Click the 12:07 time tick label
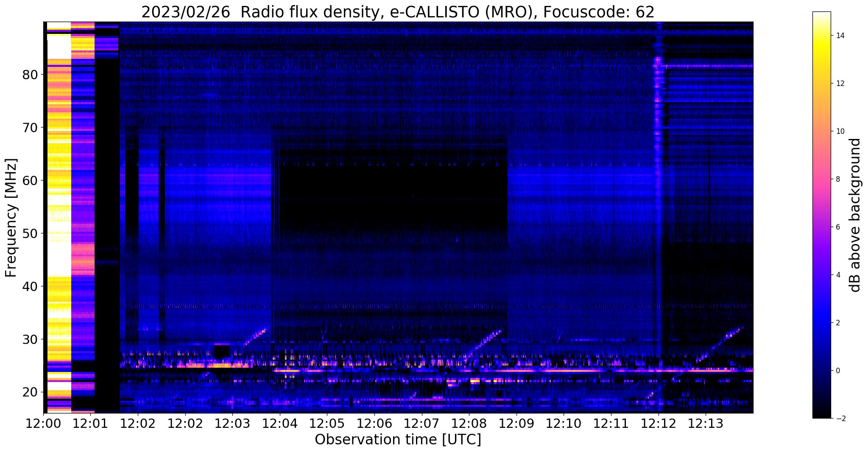The image size is (868, 452). click(x=422, y=423)
